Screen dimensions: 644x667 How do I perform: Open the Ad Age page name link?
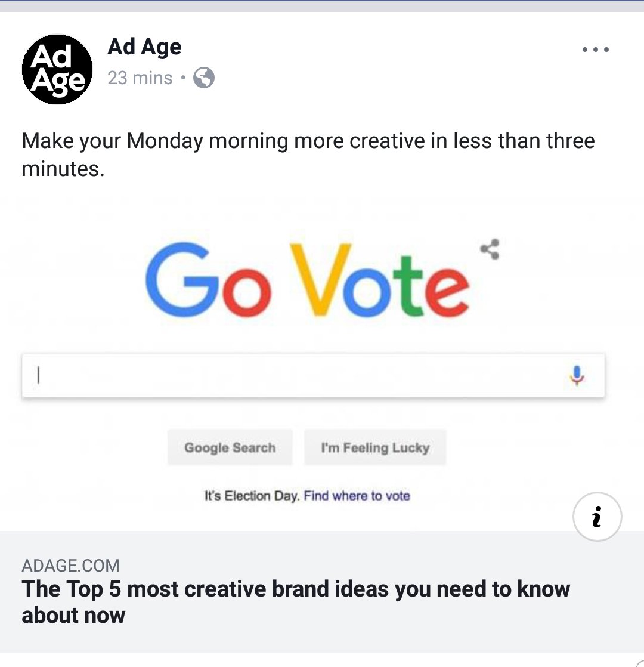144,47
